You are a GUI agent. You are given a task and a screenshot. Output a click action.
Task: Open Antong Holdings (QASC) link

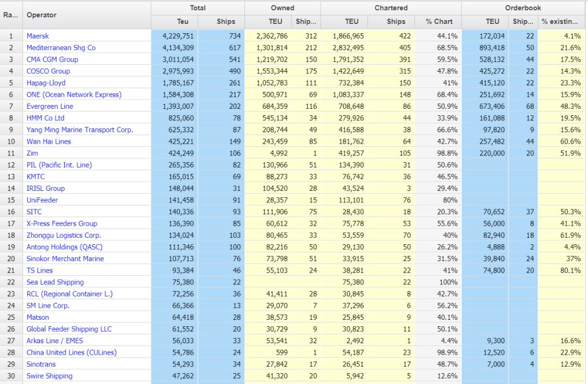point(64,247)
